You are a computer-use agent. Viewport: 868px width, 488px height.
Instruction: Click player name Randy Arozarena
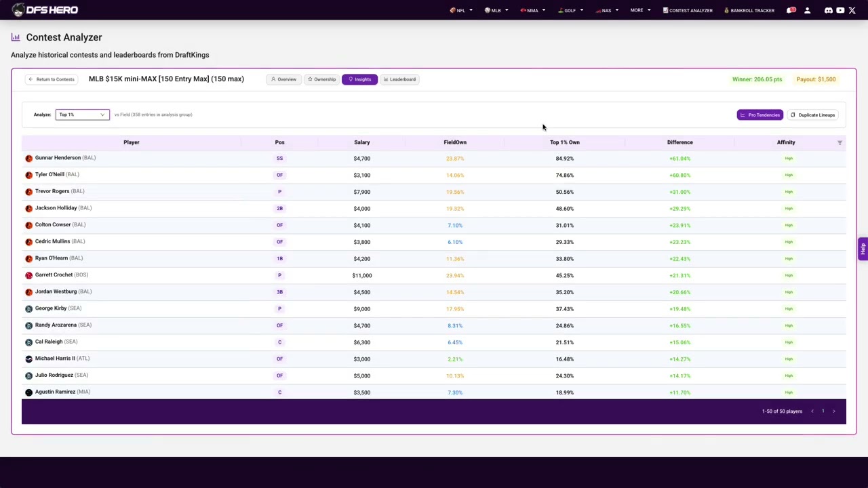click(56, 325)
